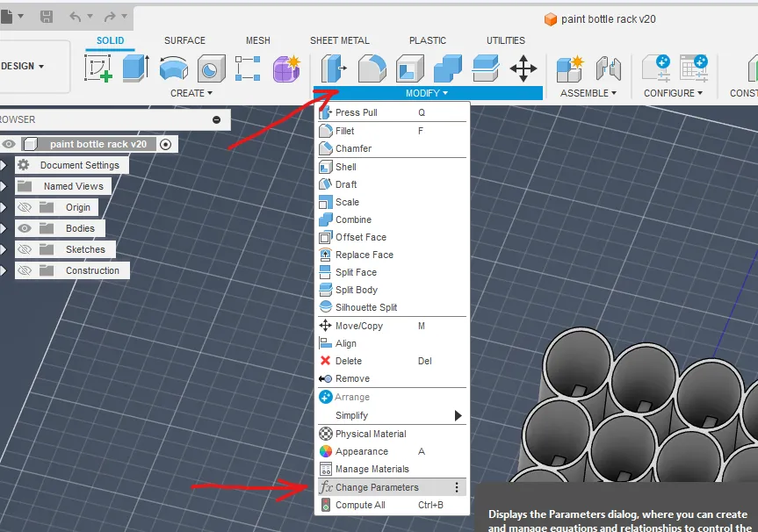758x532 pixels.
Task: Collapse the MODIFY dropdown menu
Action: click(x=428, y=93)
